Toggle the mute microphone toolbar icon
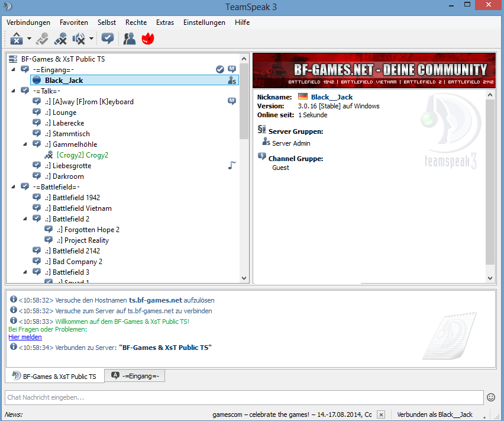The image size is (504, 421). 60,38
